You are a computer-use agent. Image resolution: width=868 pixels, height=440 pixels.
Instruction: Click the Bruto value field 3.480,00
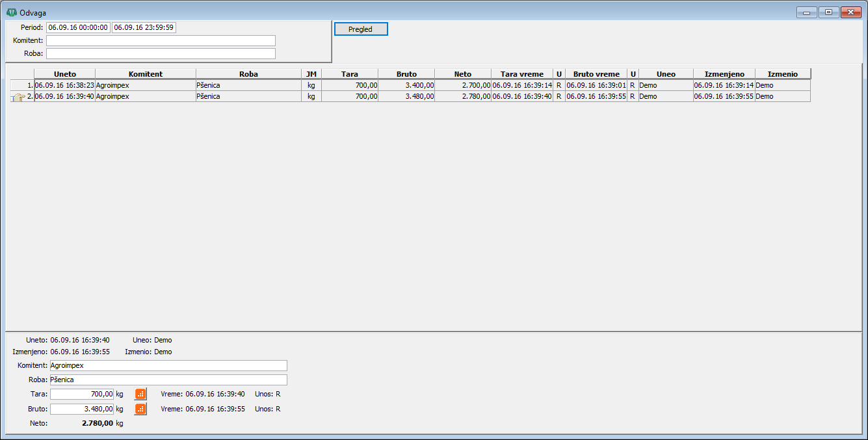(82, 409)
